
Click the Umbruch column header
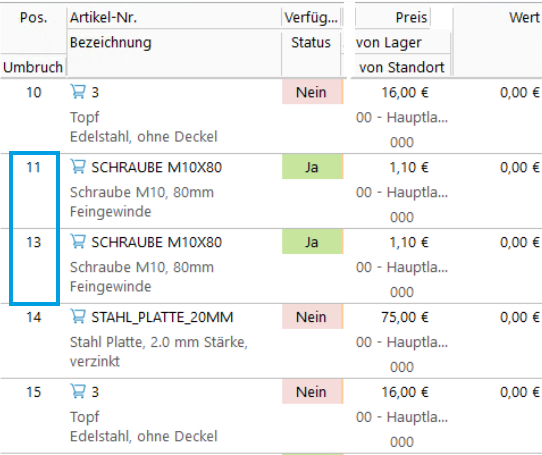33,67
